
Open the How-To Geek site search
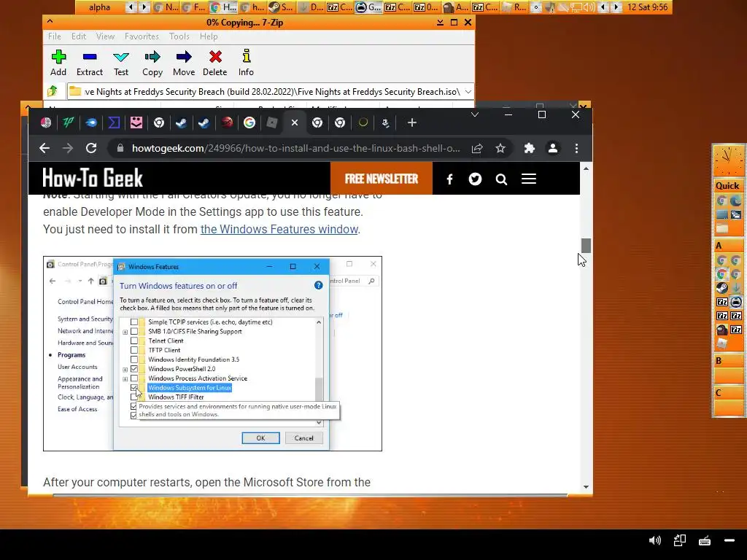click(x=501, y=179)
